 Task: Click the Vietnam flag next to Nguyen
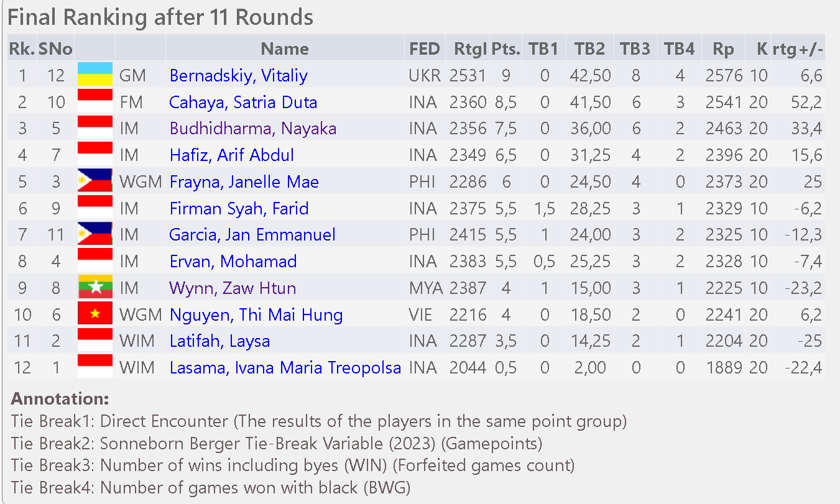[95, 313]
